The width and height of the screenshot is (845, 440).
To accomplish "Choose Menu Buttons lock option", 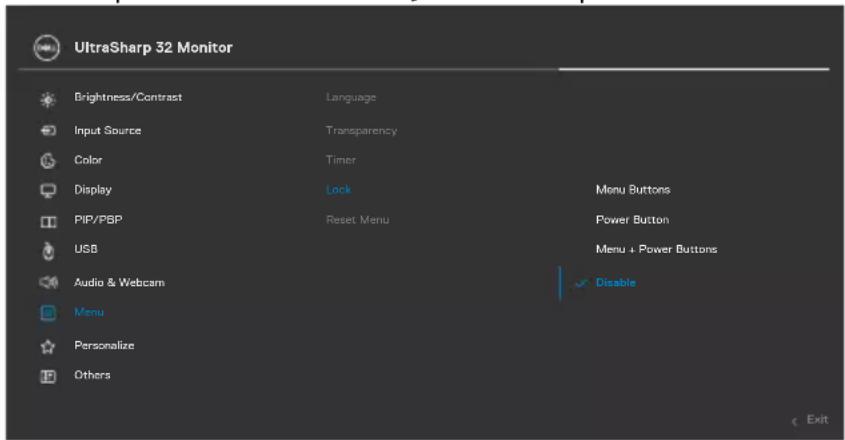I will point(633,190).
